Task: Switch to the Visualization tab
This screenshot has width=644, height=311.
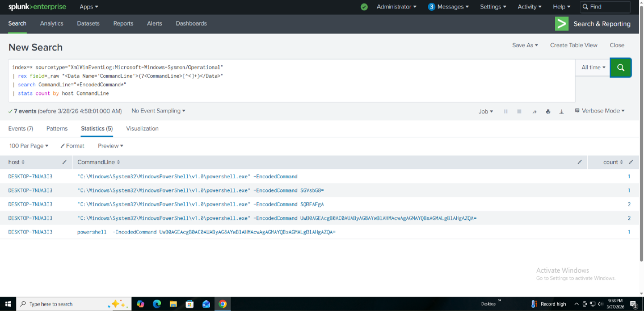Action: coord(142,128)
